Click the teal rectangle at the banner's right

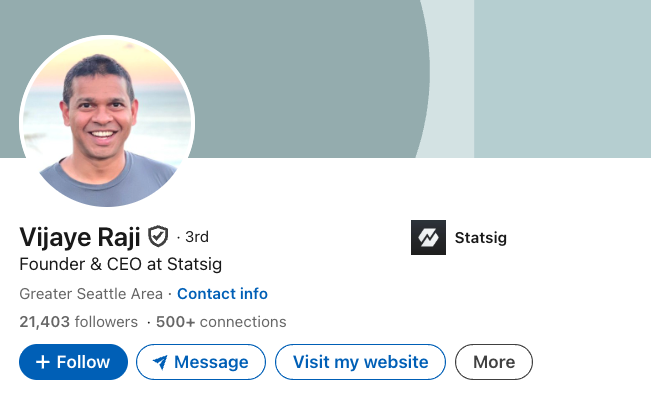562,78
